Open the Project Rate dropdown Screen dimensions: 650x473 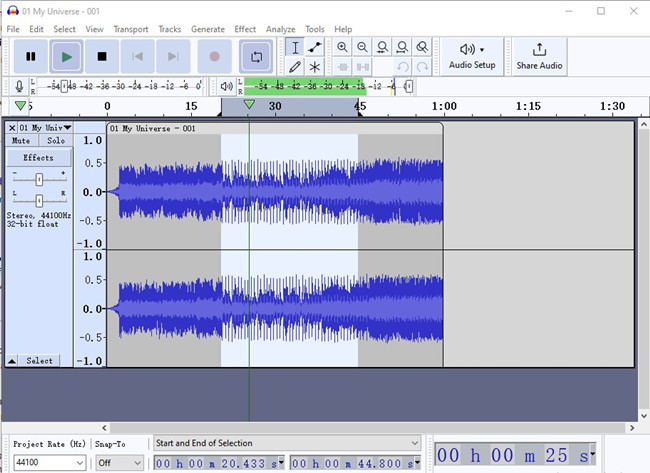[49, 462]
